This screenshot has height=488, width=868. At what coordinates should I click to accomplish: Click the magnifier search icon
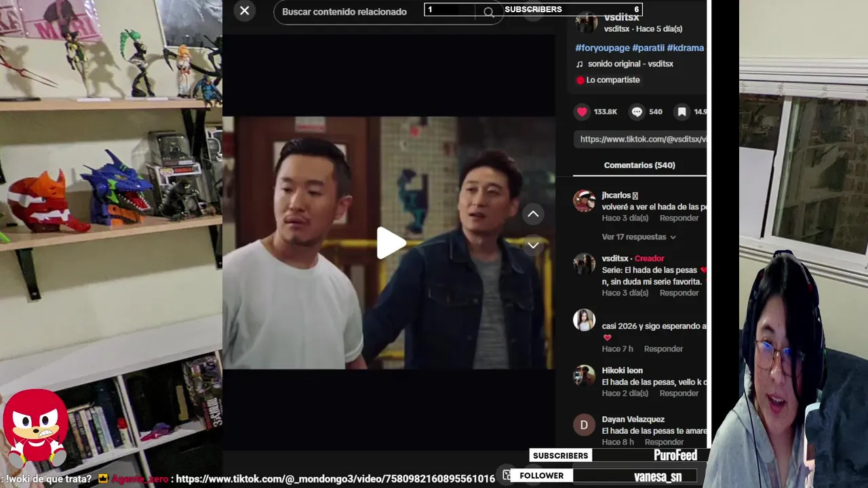[488, 12]
